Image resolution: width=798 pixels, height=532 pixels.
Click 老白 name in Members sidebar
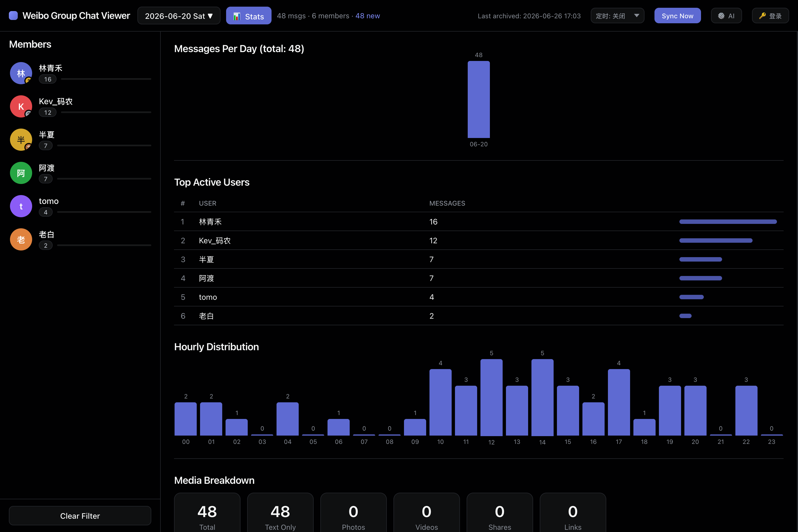point(47,234)
